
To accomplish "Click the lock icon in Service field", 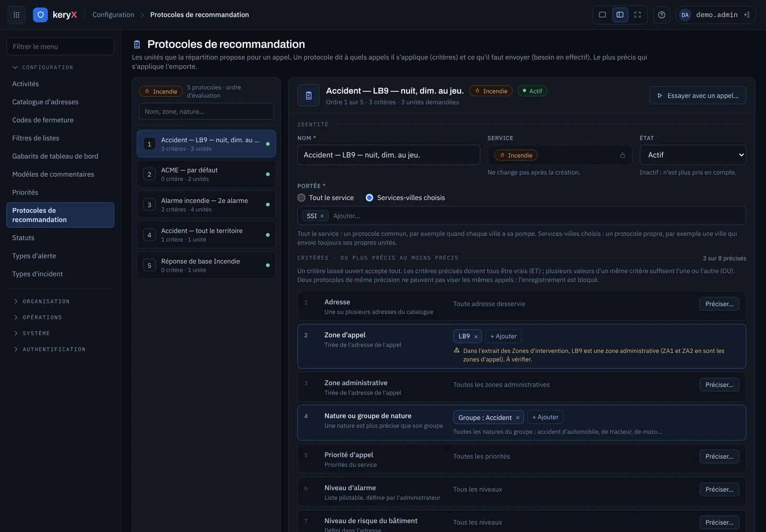I will [x=622, y=155].
